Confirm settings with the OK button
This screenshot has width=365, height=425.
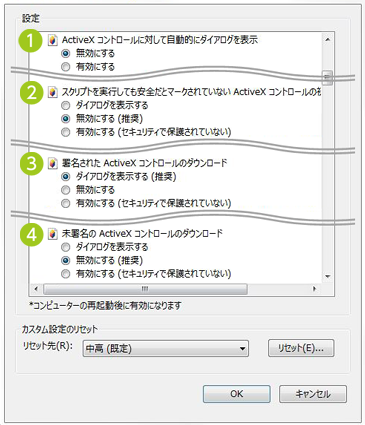[237, 394]
